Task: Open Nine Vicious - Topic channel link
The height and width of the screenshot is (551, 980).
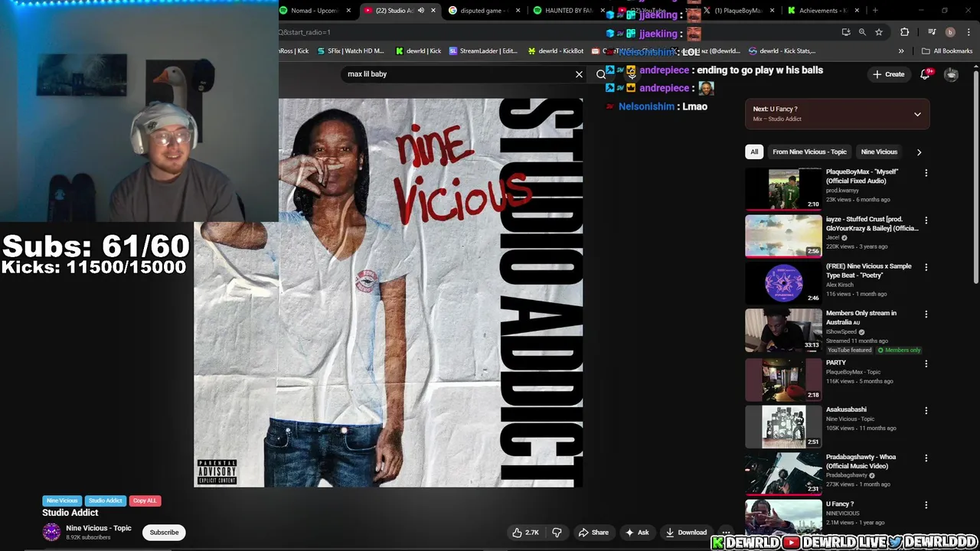Action: 99,528
